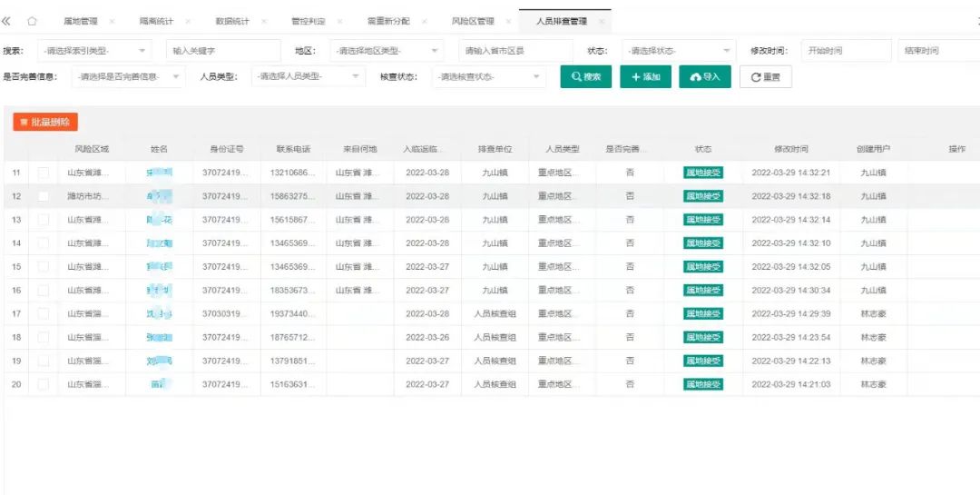Click the green 搜索 search button
The width and height of the screenshot is (980, 495).
[x=585, y=77]
